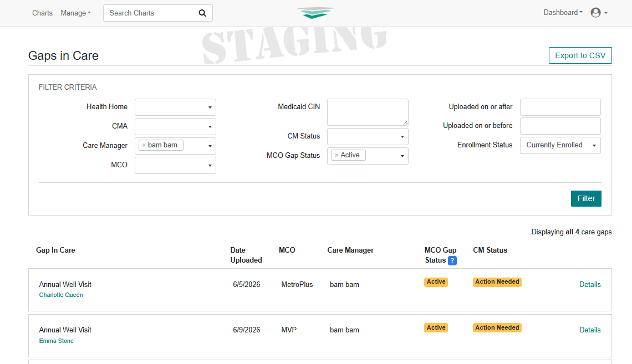Click the 'Uploaded on or before' date field
The width and height of the screenshot is (632, 364).
click(x=560, y=126)
